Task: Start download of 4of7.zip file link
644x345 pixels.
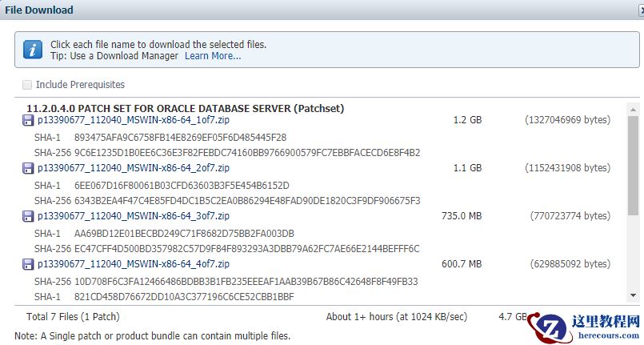Action: pos(134,264)
